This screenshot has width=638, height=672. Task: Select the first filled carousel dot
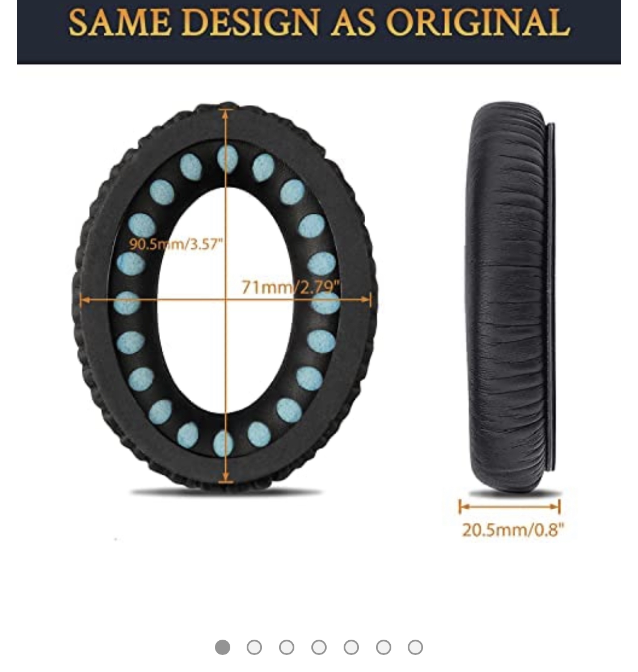pyautogui.click(x=222, y=646)
